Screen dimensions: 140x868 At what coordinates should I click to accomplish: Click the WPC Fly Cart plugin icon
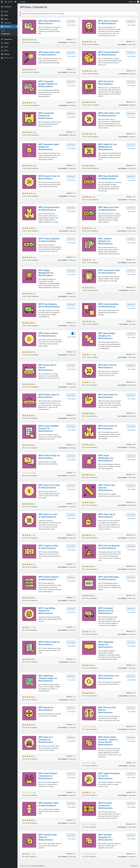click(89, 87)
